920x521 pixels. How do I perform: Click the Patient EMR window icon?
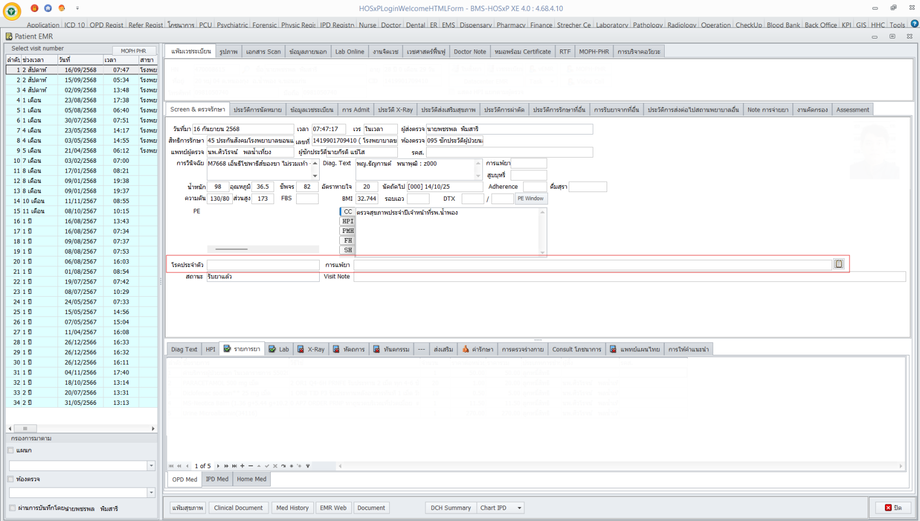(x=9, y=36)
